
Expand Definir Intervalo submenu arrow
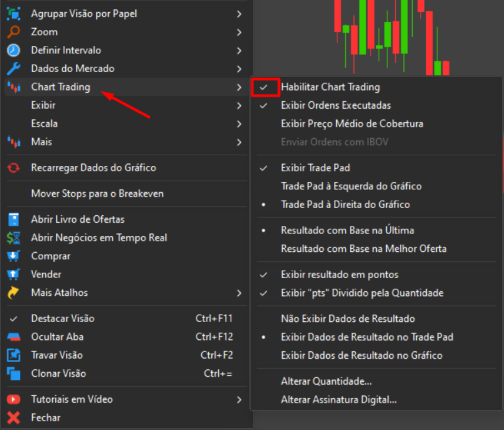pos(239,51)
